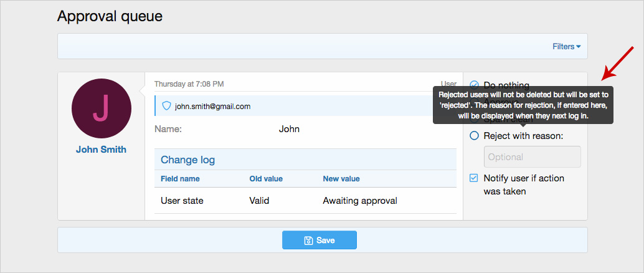Select Reject with reason radio option
Viewport: 644px width, 273px height.
click(x=474, y=136)
